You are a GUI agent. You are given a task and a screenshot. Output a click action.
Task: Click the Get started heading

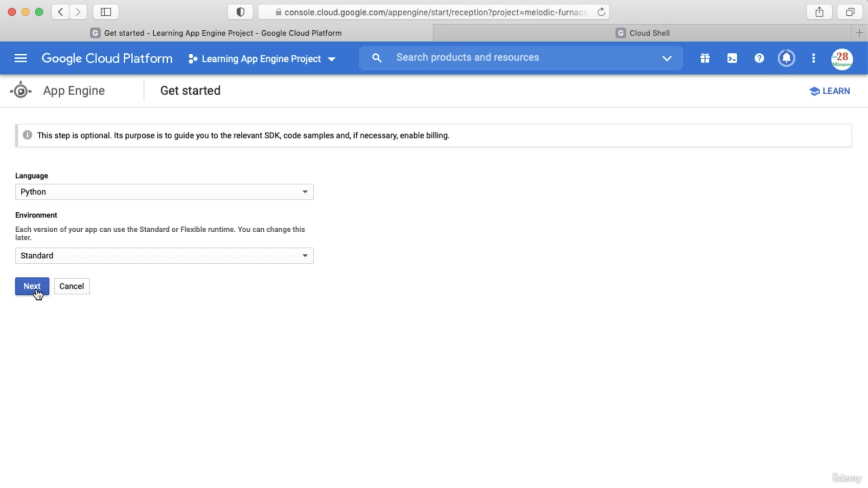coord(190,91)
